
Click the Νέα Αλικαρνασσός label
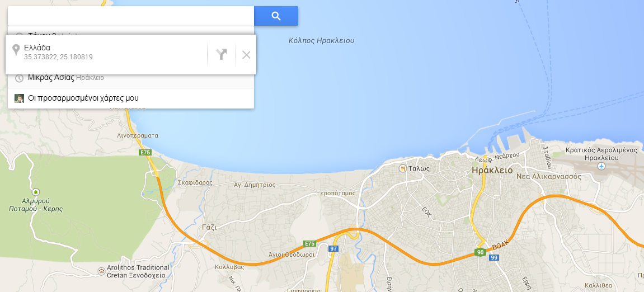pos(549,177)
